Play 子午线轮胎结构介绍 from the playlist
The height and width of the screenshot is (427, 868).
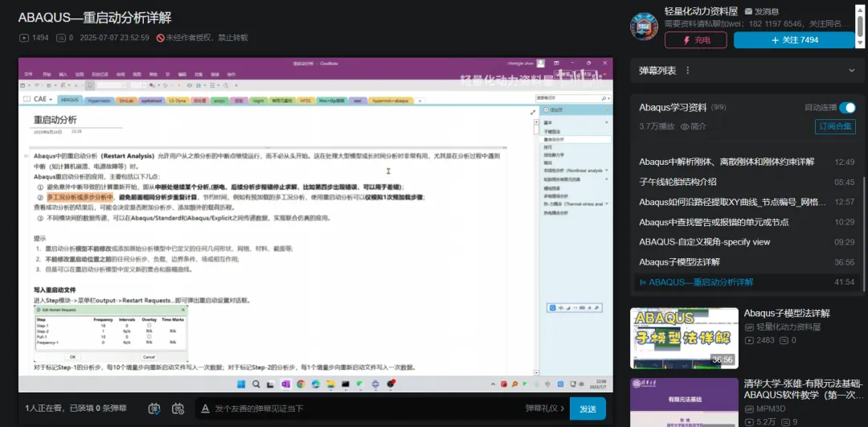click(748, 182)
